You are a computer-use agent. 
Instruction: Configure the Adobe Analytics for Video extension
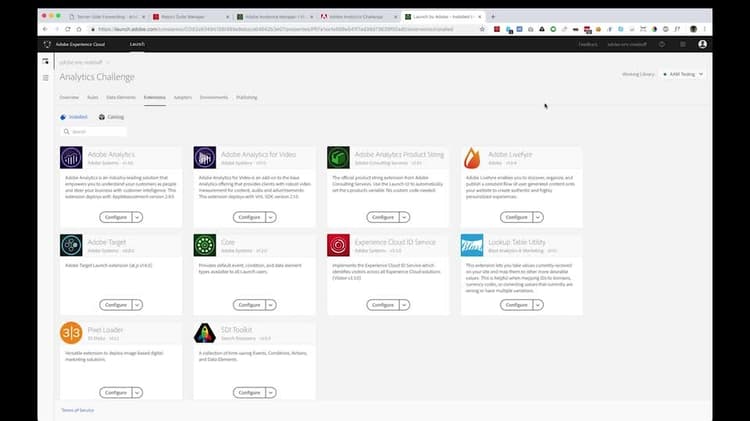(249, 217)
